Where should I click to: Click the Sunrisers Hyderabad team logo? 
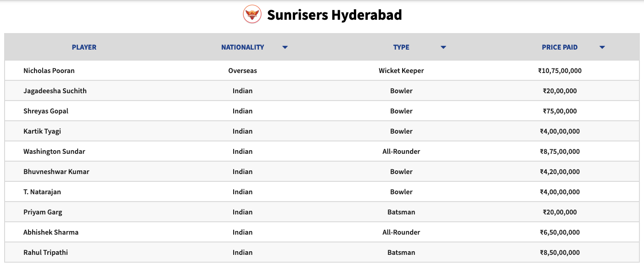pyautogui.click(x=252, y=15)
